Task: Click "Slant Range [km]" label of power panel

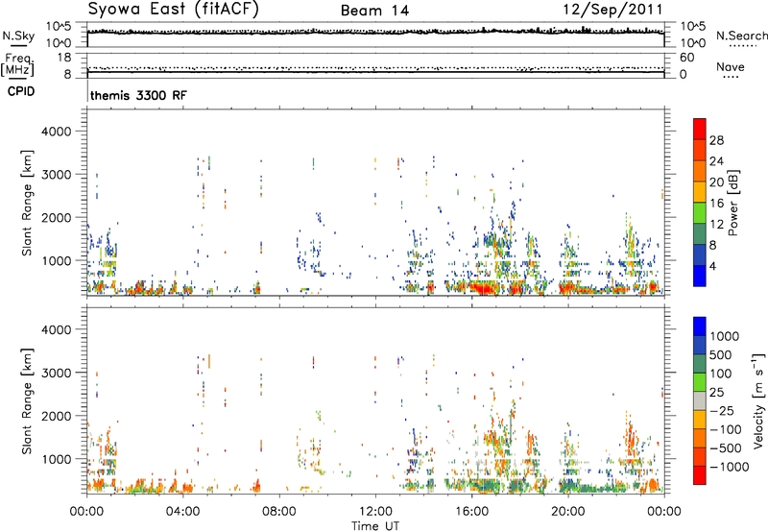Action: pos(27,203)
